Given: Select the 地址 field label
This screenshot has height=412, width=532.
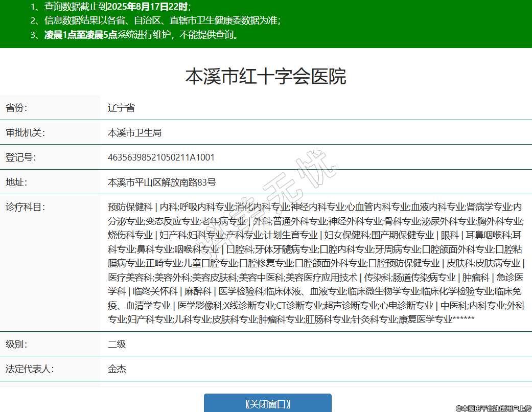Looking at the screenshot, I should [16, 182].
